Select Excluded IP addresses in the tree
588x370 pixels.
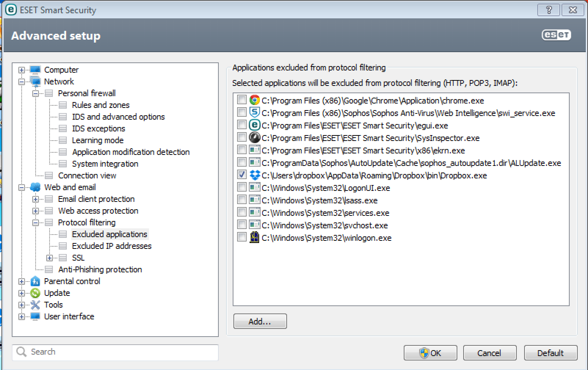pos(112,246)
